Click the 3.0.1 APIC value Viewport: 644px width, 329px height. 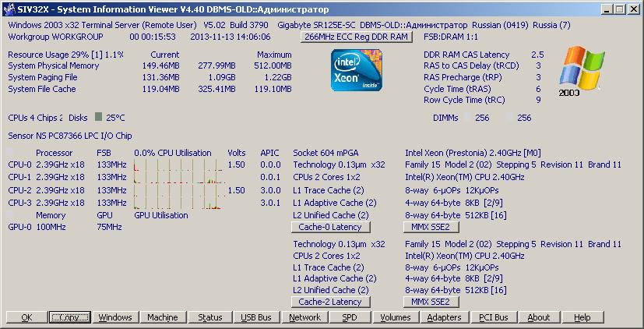(271, 203)
